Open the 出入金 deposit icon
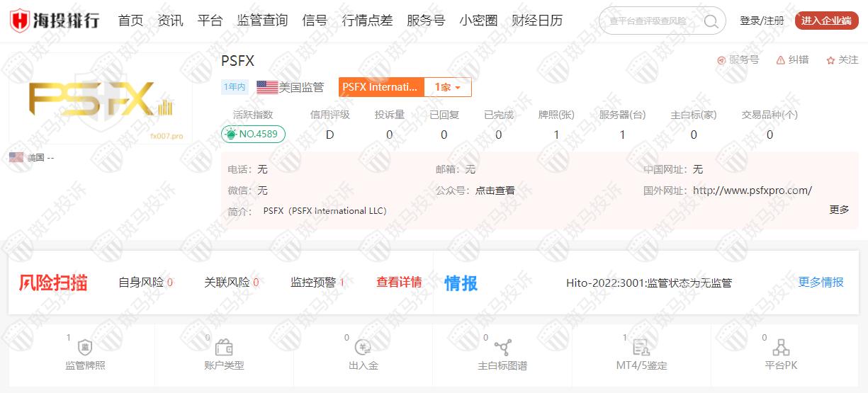Screen dimensions: 868x393 coord(363,348)
